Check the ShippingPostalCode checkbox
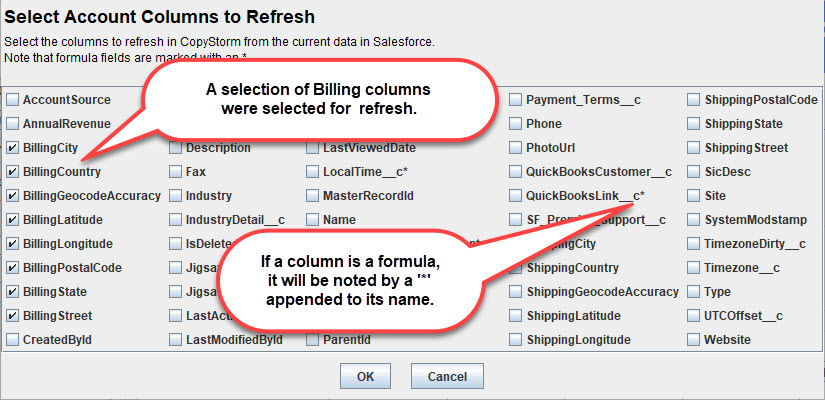Image resolution: width=825 pixels, height=400 pixels. [694, 99]
